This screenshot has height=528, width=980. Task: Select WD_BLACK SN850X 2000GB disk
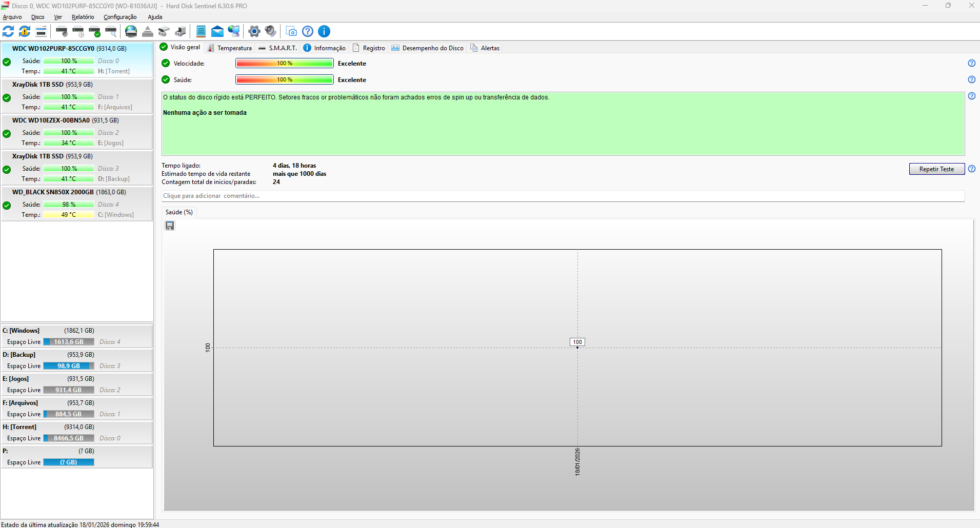(x=77, y=203)
